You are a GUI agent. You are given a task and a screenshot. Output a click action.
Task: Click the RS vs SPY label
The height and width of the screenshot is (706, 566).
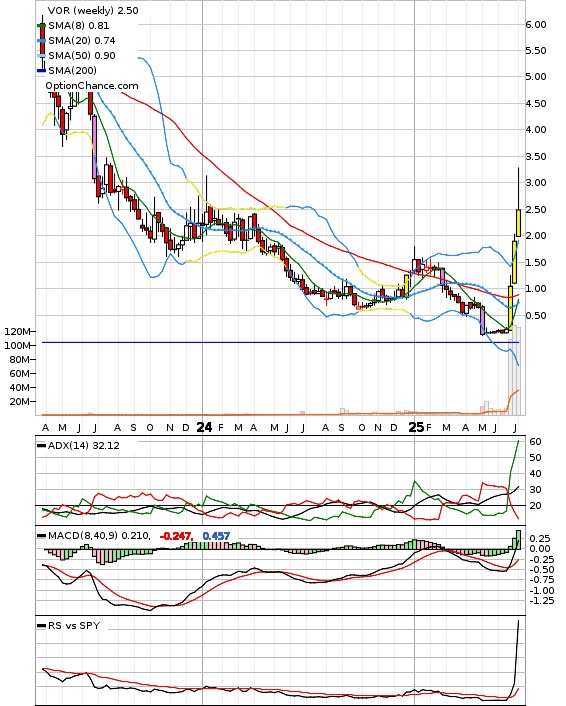click(73, 625)
